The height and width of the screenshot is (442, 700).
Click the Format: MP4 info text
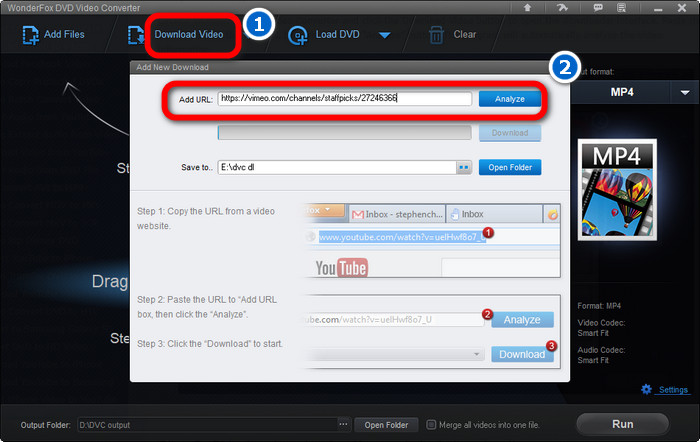599,306
